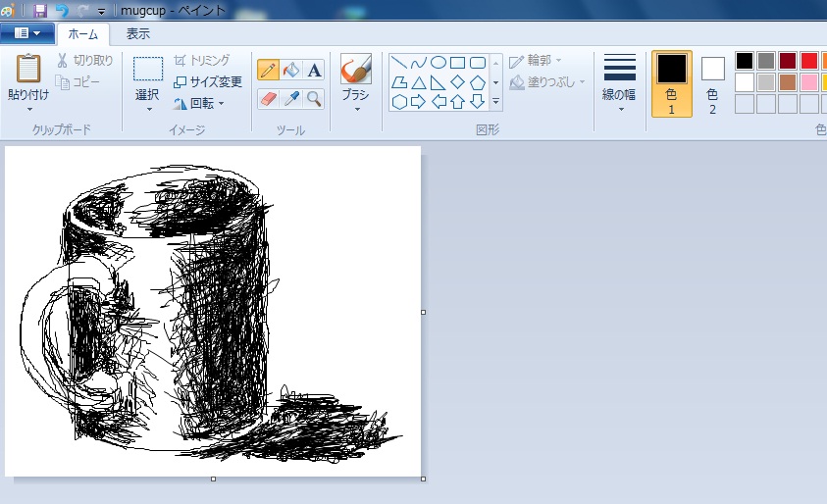827x504 pixels.
Task: Switch to the 表示 tab
Action: coord(138,33)
